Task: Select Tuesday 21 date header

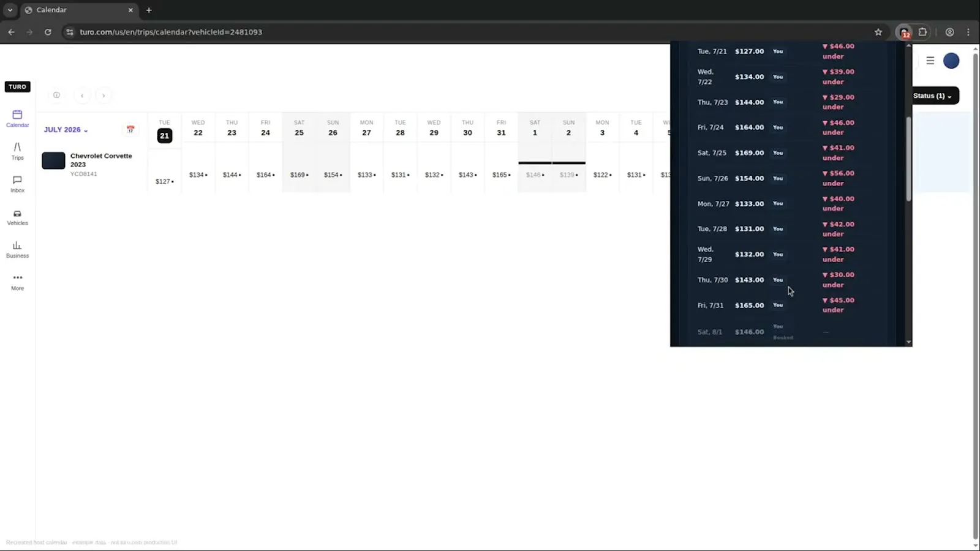Action: (x=164, y=130)
